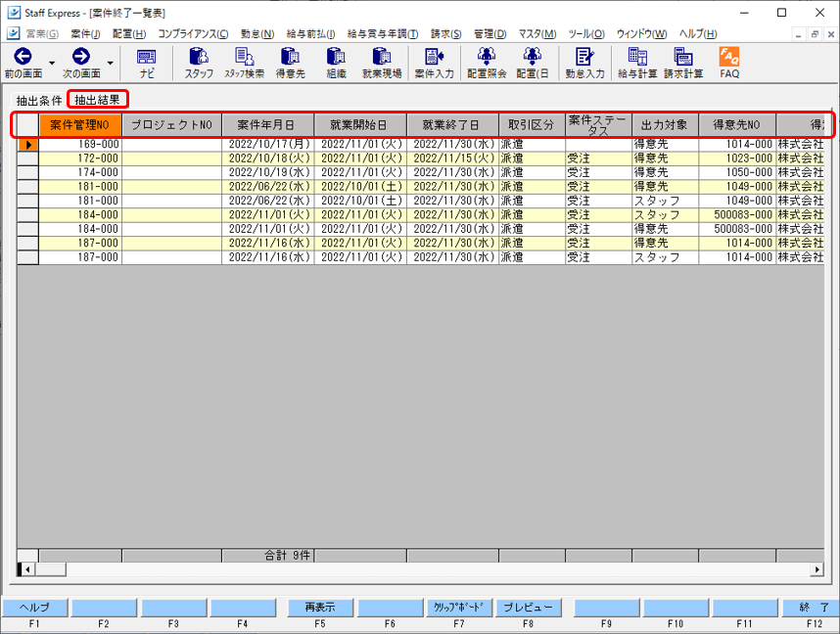
Task: Open the ウィンドウ(W) menu
Action: [x=641, y=33]
